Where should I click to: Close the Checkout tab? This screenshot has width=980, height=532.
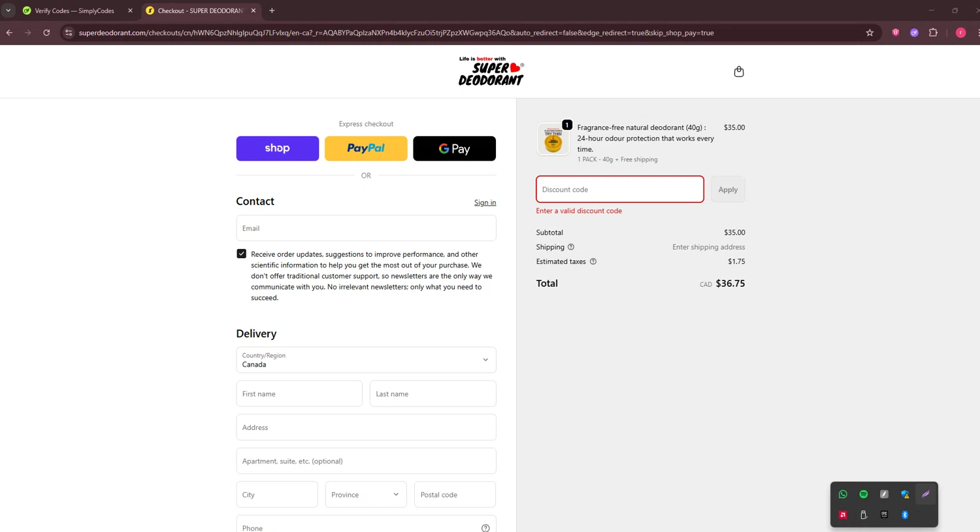coord(253,10)
